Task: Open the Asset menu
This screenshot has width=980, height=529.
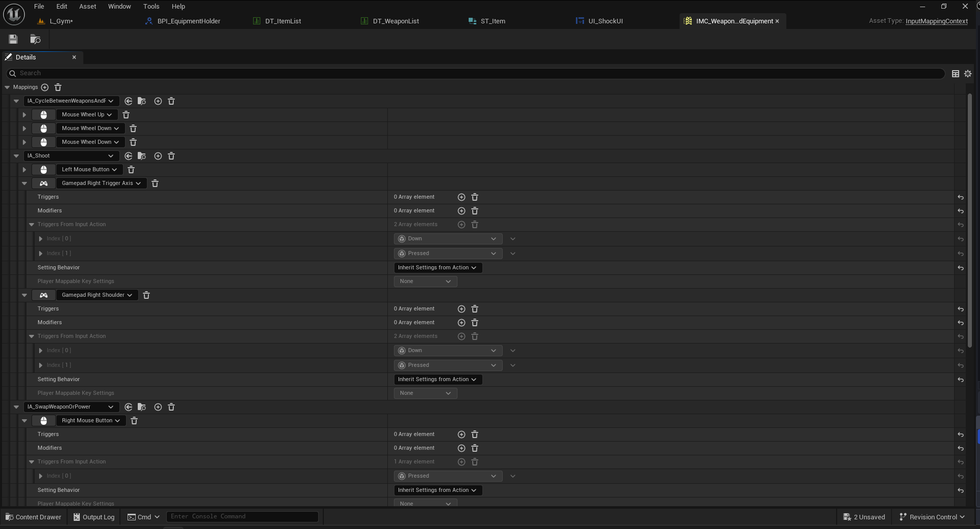Action: point(87,7)
